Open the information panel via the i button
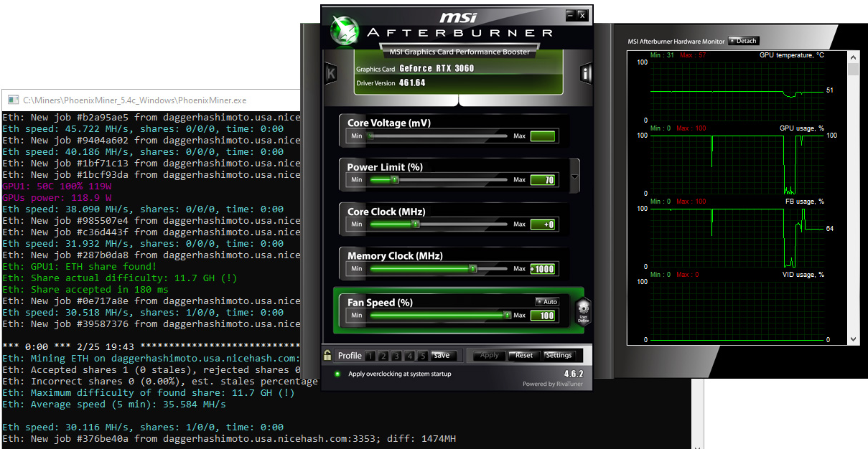 pos(586,73)
